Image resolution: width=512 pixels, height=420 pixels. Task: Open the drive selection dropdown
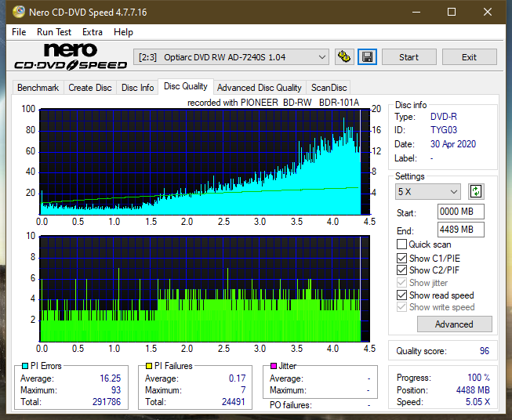tap(231, 57)
